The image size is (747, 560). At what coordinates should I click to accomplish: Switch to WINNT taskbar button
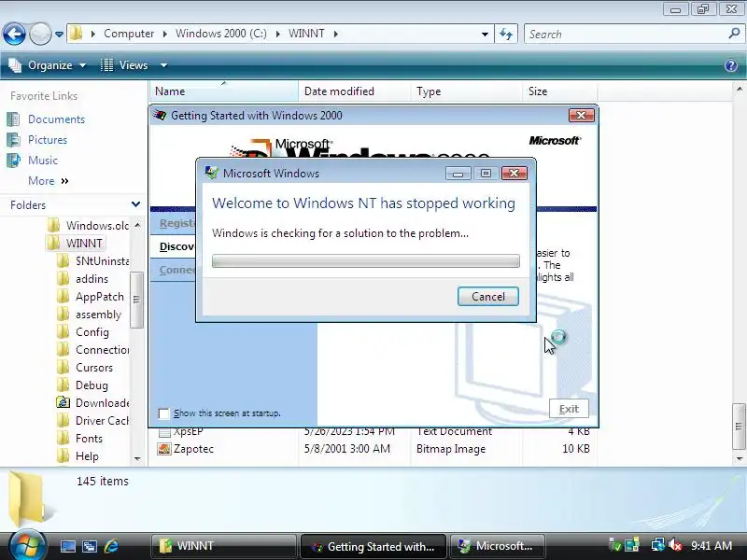point(223,546)
